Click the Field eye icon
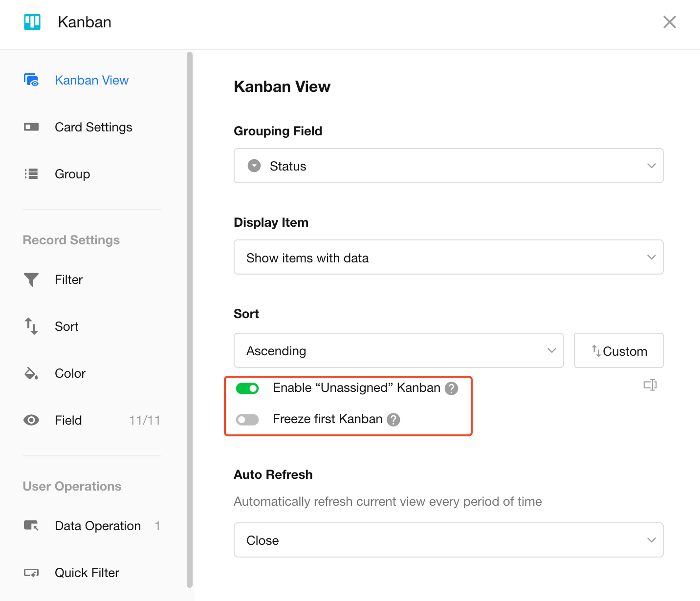This screenshot has height=601, width=700. [x=31, y=420]
